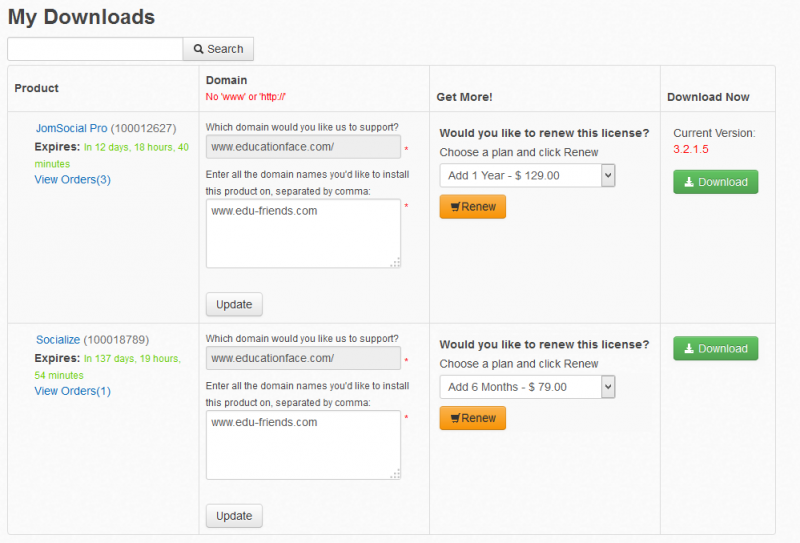The height and width of the screenshot is (543, 800).
Task: Click the Domain column header
Action: (x=226, y=80)
